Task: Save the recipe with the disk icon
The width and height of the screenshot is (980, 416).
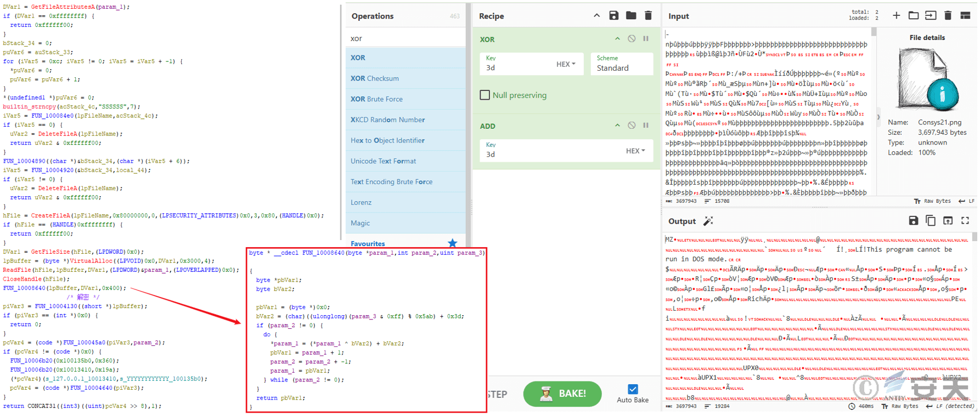Action: coord(613,16)
